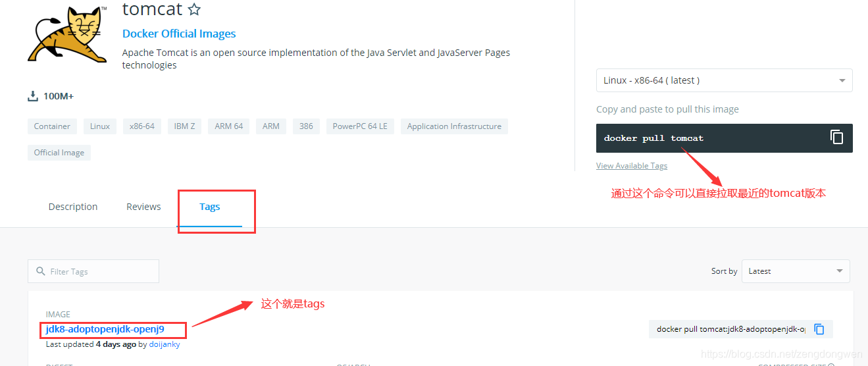Viewport: 868px width, 366px height.
Task: Click the ARM tag chip
Action: 271,126
